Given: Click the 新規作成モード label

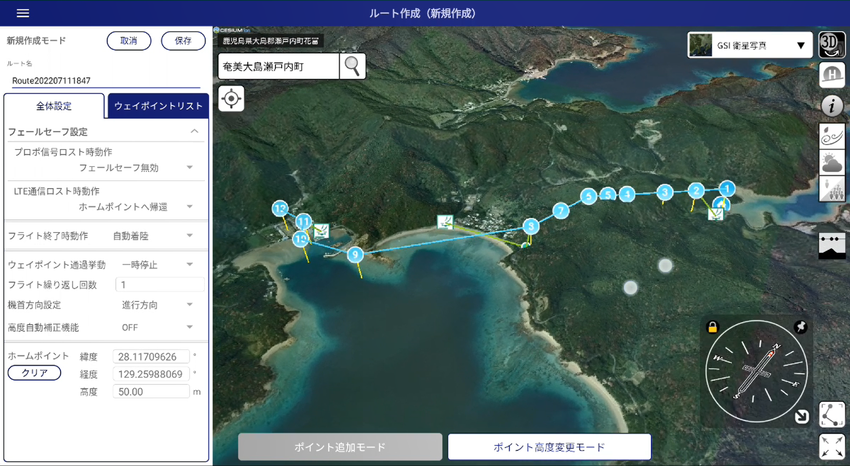Looking at the screenshot, I should coord(36,41).
